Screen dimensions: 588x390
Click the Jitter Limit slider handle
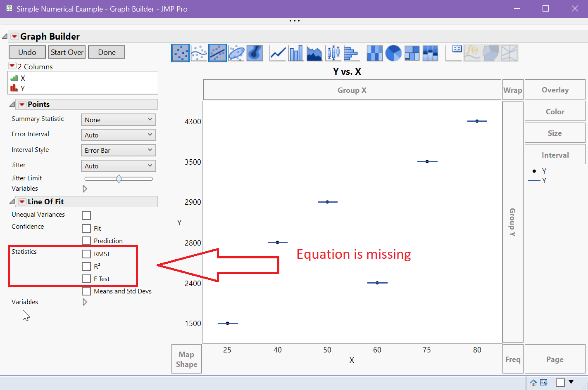(119, 179)
